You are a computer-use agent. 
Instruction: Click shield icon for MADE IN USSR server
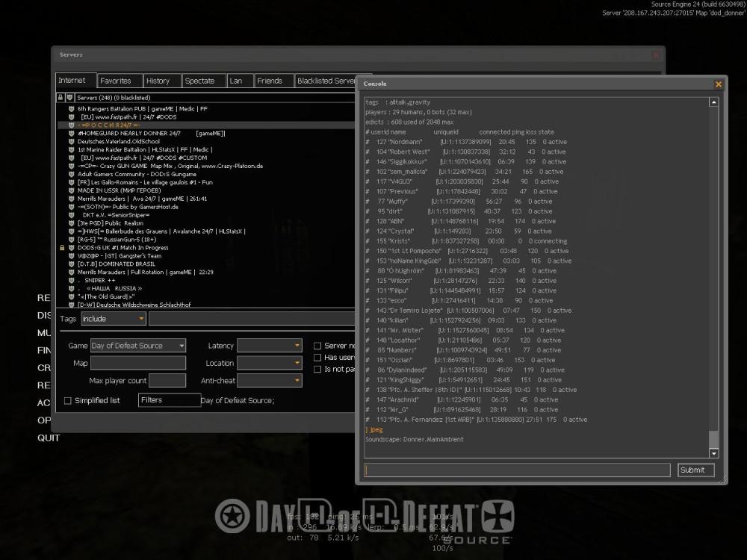[71, 190]
